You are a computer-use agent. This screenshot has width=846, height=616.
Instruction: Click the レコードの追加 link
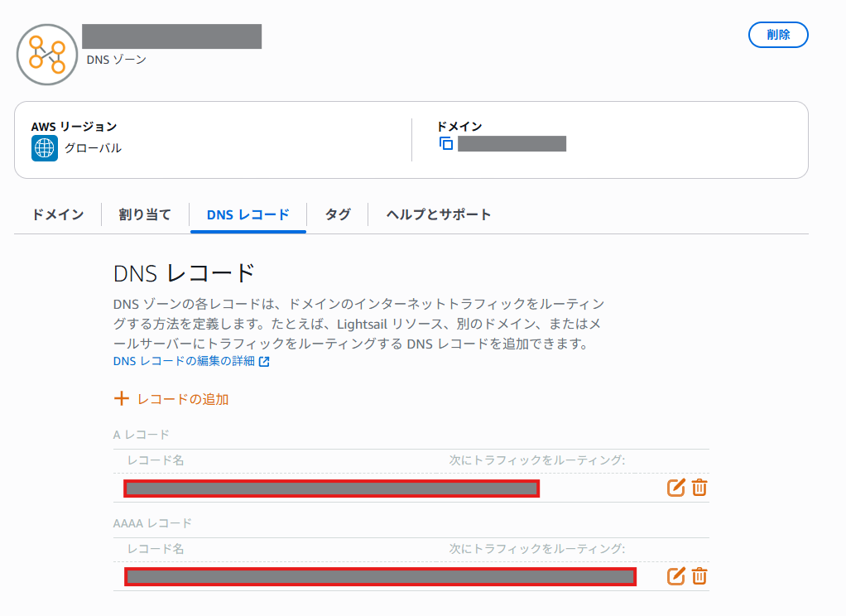pyautogui.click(x=183, y=399)
